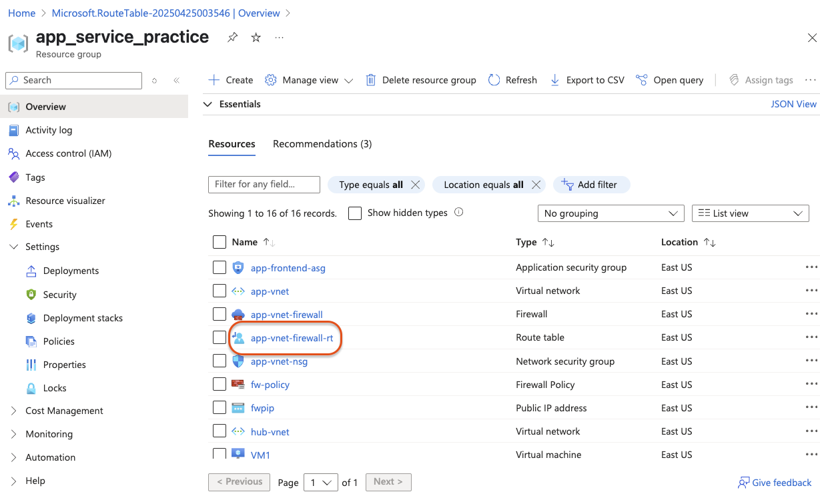Collapse the left sidebar menu

coord(176,80)
